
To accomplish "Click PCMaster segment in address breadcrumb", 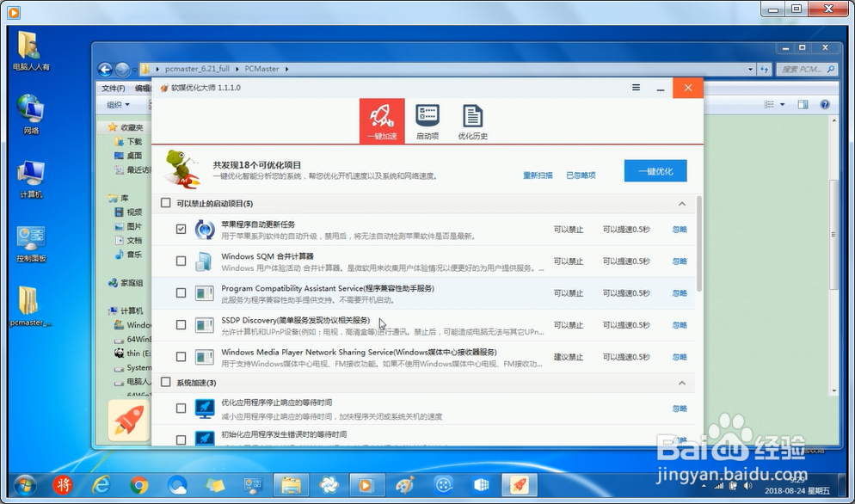I will (261, 69).
